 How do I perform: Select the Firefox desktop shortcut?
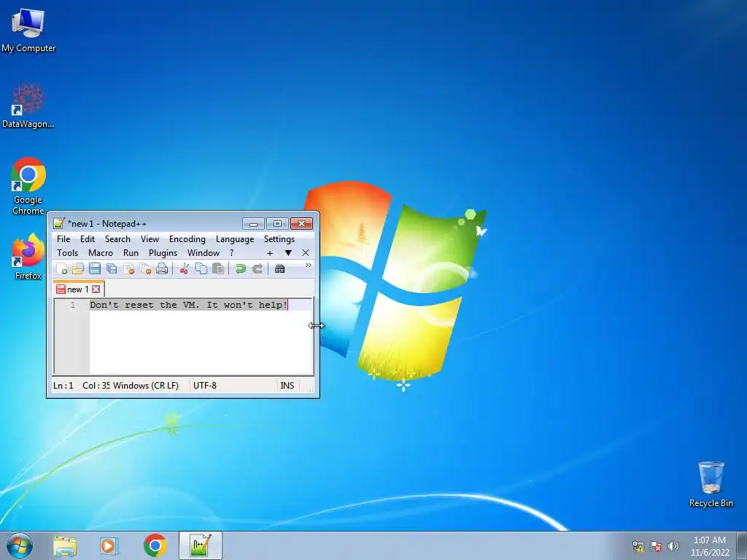click(28, 256)
